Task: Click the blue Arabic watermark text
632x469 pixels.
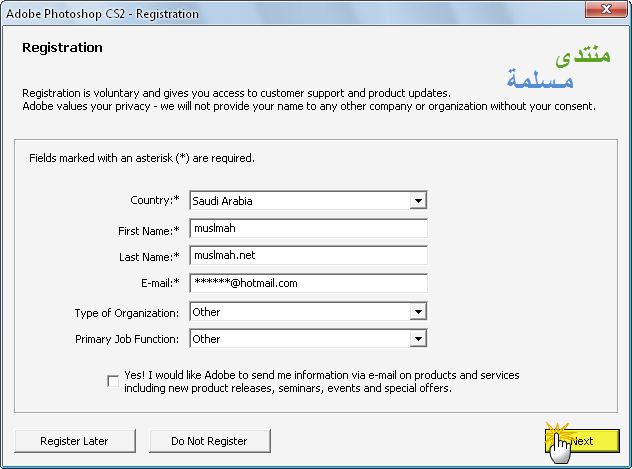Action: [540, 79]
